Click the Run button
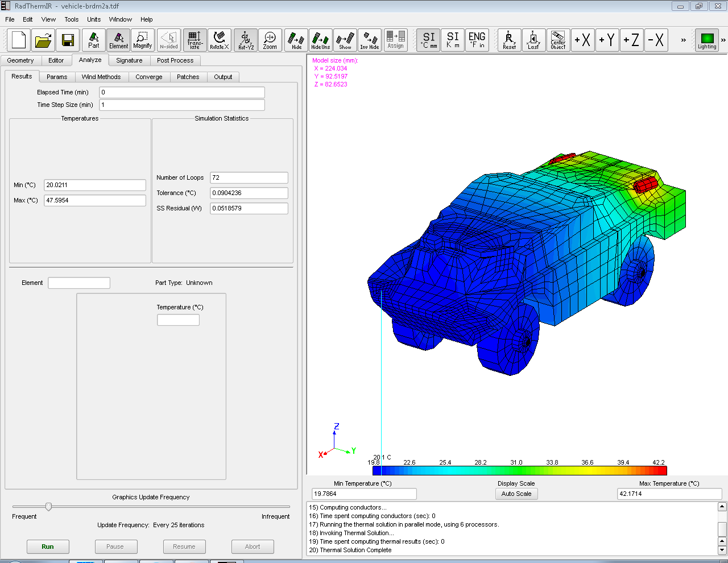728x563 pixels. click(x=48, y=547)
